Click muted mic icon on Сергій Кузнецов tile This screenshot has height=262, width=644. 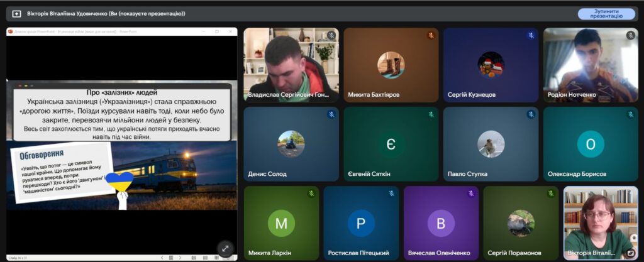coord(531,36)
